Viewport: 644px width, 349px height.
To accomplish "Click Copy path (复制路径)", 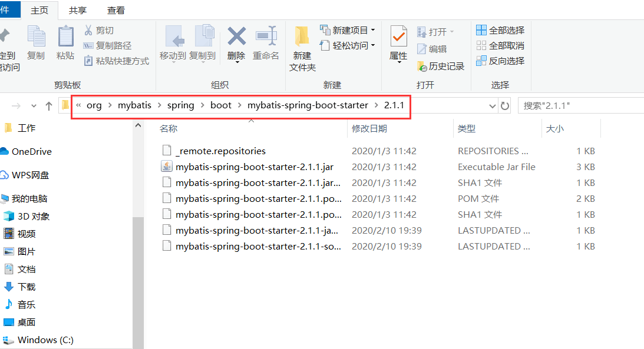I will tap(108, 45).
